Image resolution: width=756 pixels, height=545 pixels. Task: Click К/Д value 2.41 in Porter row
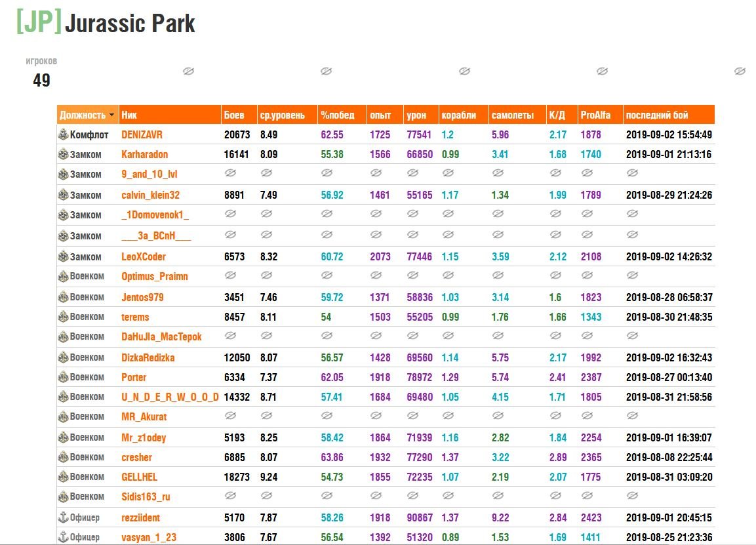click(557, 377)
